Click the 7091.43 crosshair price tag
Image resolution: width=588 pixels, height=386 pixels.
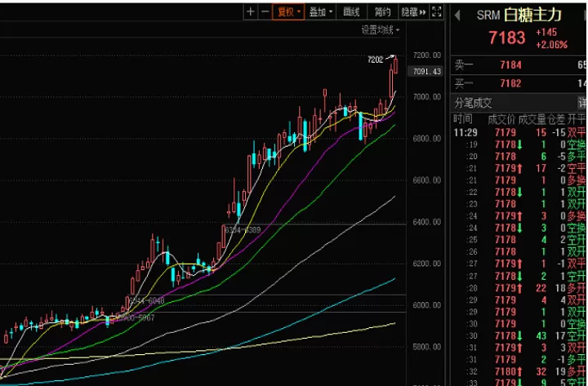pyautogui.click(x=427, y=72)
